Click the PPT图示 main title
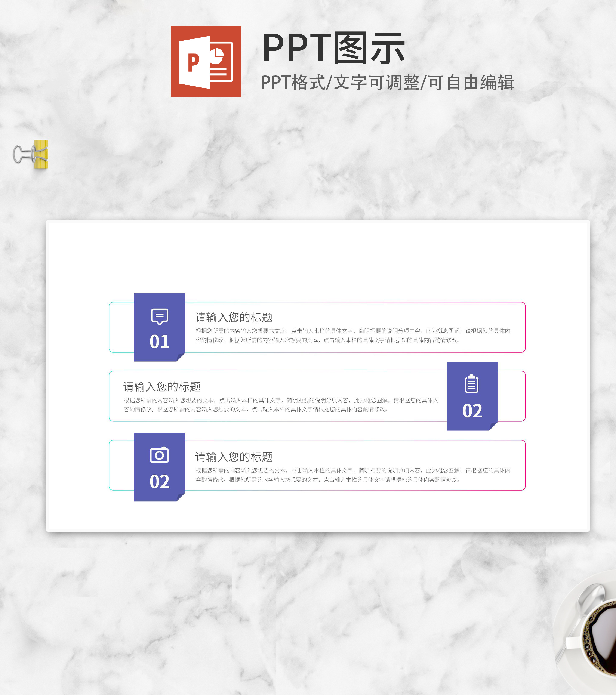The height and width of the screenshot is (695, 616). pos(333,48)
